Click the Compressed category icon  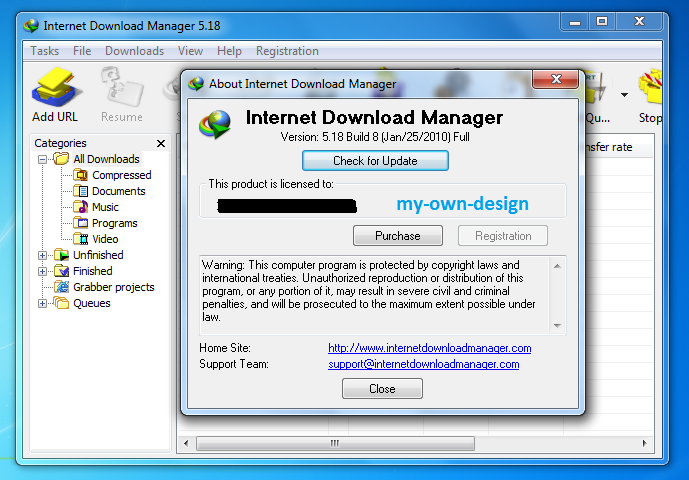(80, 175)
